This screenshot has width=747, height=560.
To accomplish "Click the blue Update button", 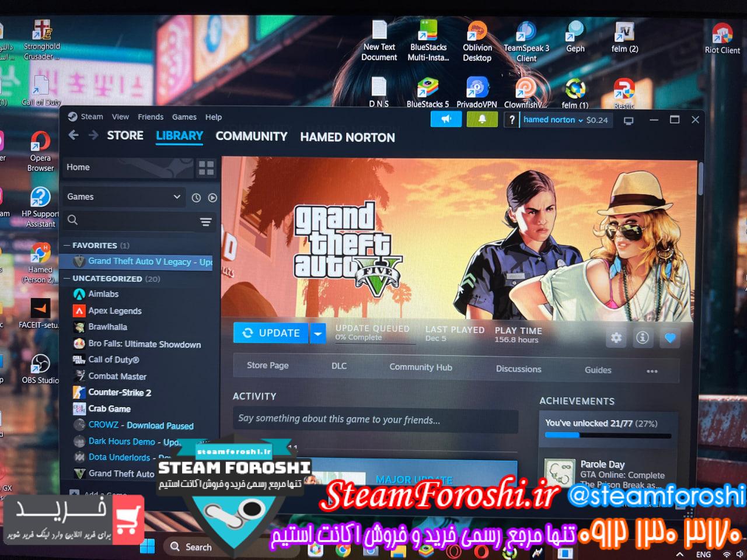I will point(271,333).
